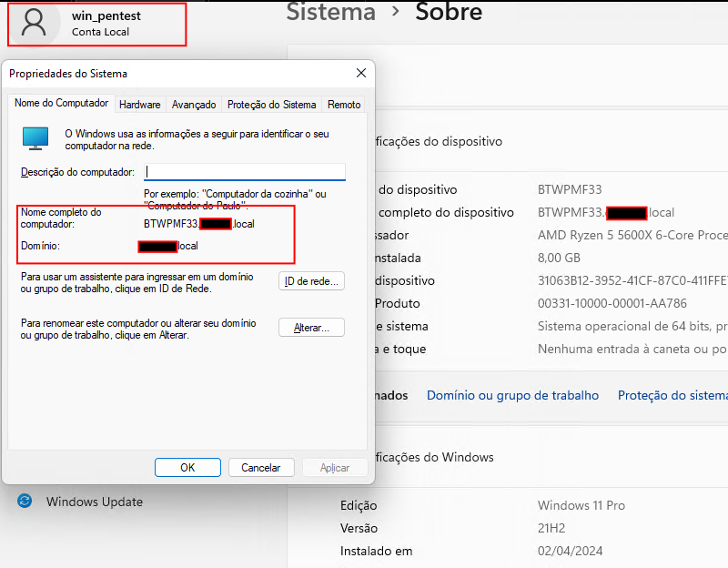Switch to the Remoto tab

pos(344,105)
